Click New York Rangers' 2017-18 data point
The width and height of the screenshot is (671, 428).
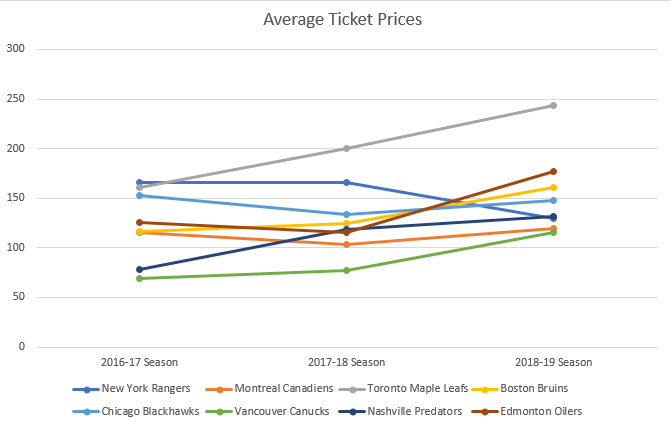tap(346, 182)
